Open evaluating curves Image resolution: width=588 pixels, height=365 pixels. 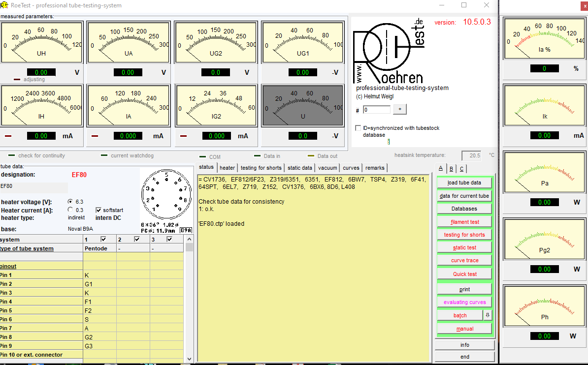pyautogui.click(x=464, y=302)
